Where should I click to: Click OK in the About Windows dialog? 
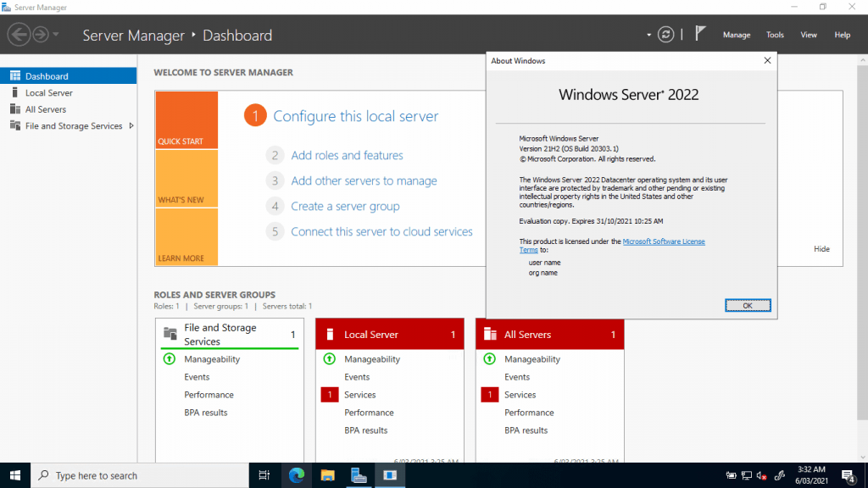click(x=747, y=305)
